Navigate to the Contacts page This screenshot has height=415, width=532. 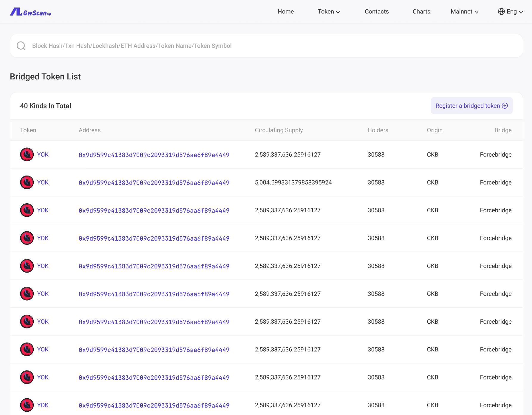(x=376, y=12)
